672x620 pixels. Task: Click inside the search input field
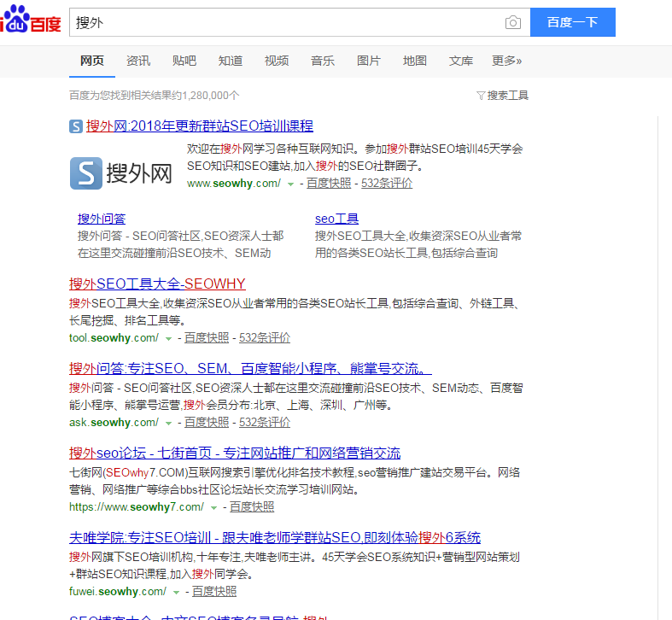[x=290, y=23]
